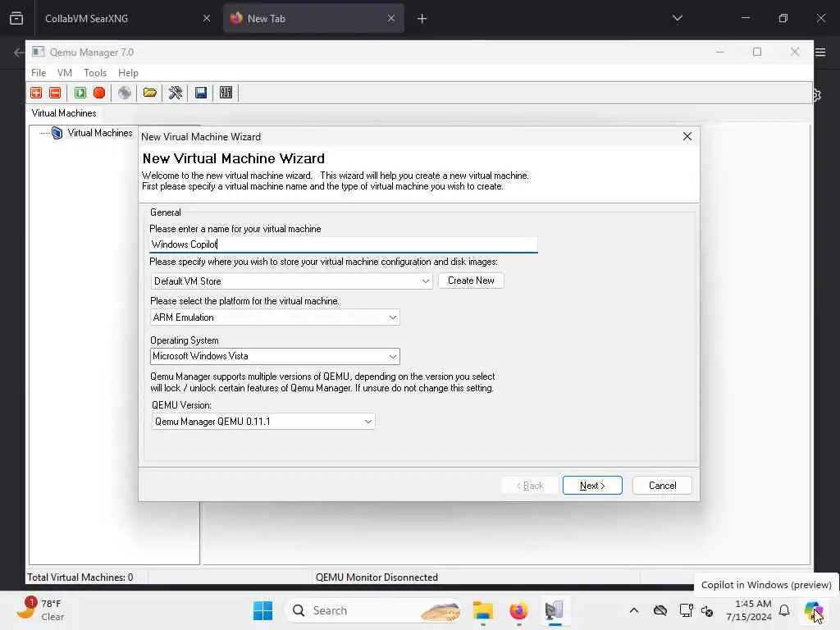The width and height of the screenshot is (840, 630).
Task: Click the red minus delete VM toolbar icon
Action: (x=55, y=93)
